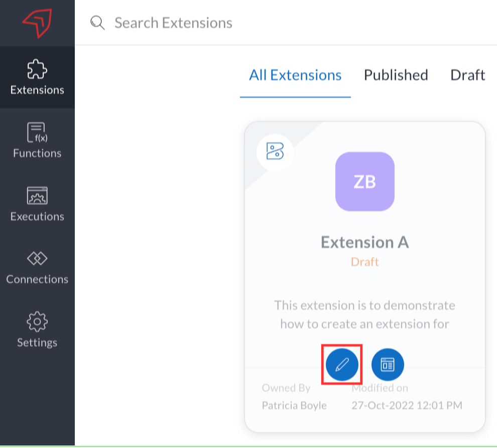
Task: Open the Functions sidebar section
Action: click(x=38, y=141)
